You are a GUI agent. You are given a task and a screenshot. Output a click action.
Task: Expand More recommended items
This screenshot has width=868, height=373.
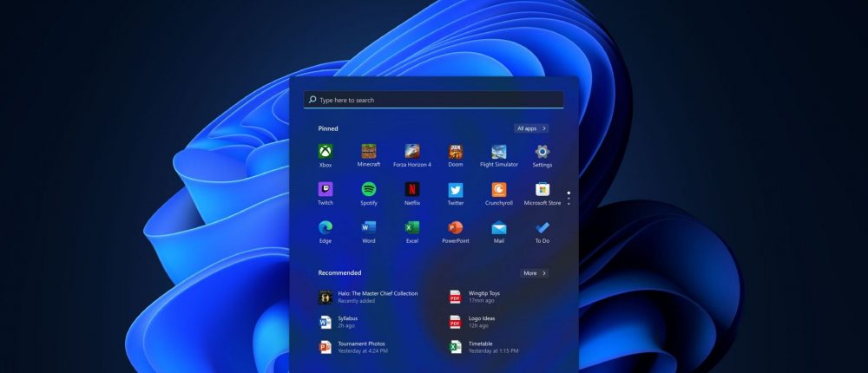[534, 273]
